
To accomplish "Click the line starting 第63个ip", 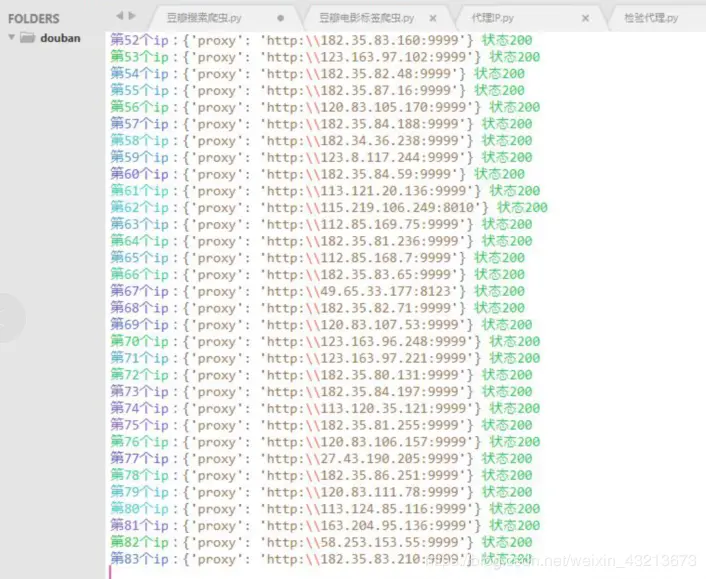I will [321, 224].
